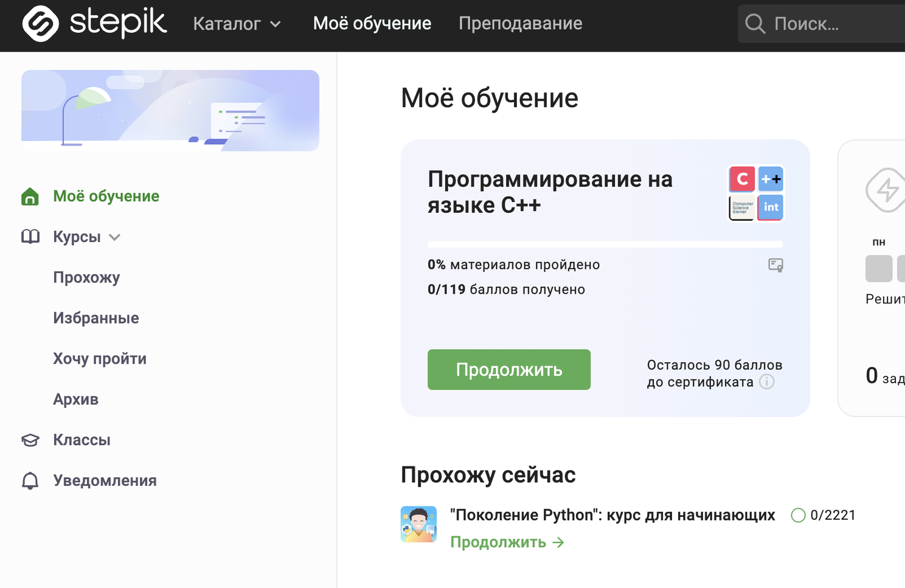
Task: Go to Моё обучение in top navigation
Action: tap(372, 23)
